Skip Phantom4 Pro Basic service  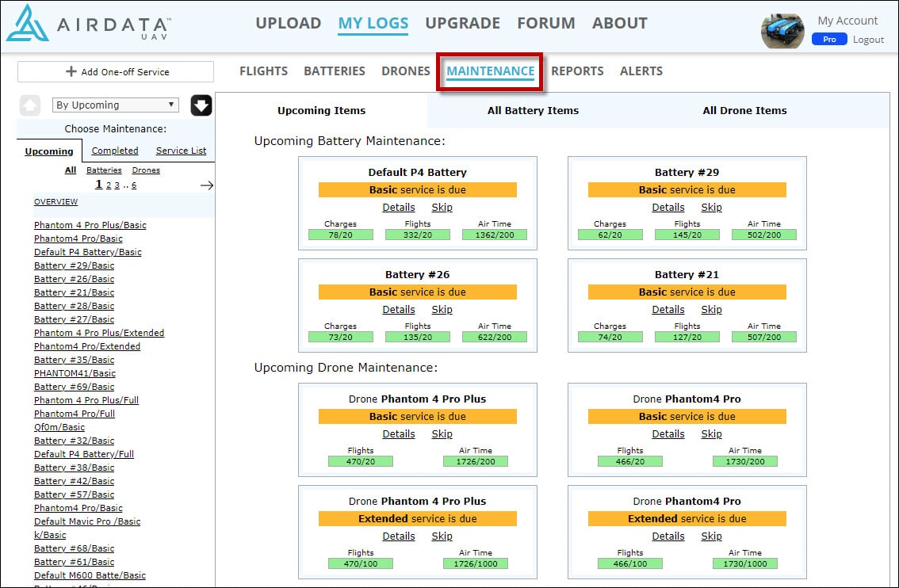712,433
